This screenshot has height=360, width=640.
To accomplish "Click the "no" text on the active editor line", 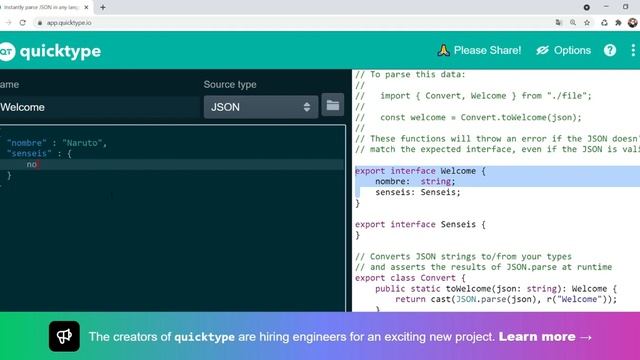I will 31,164.
